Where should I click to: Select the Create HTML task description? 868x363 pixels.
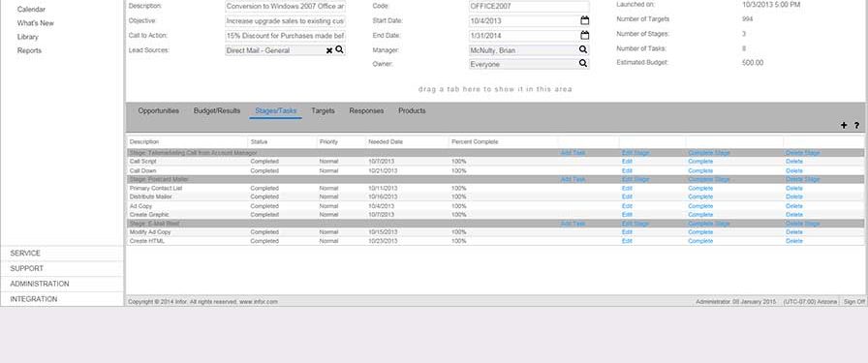pos(146,241)
